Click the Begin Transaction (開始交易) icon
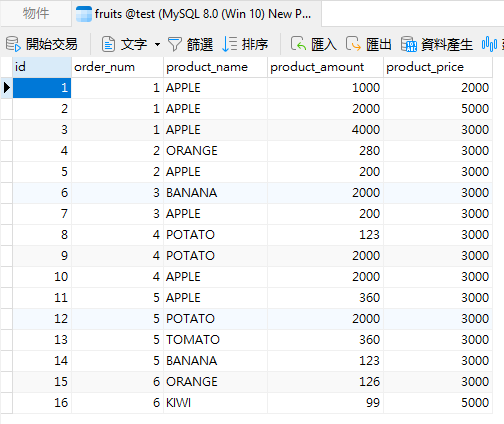 pyautogui.click(x=13, y=44)
